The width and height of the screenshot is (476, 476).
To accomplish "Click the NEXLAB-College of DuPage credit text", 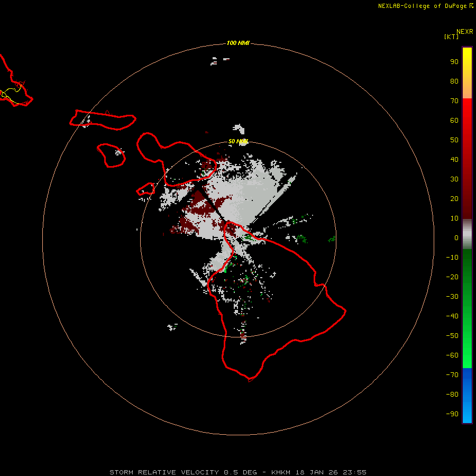I will [422, 6].
